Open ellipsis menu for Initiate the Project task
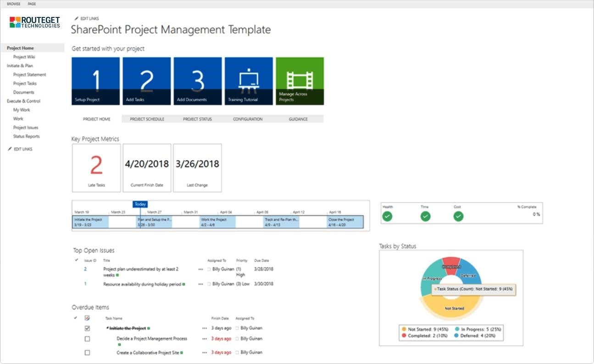 pyautogui.click(x=205, y=328)
